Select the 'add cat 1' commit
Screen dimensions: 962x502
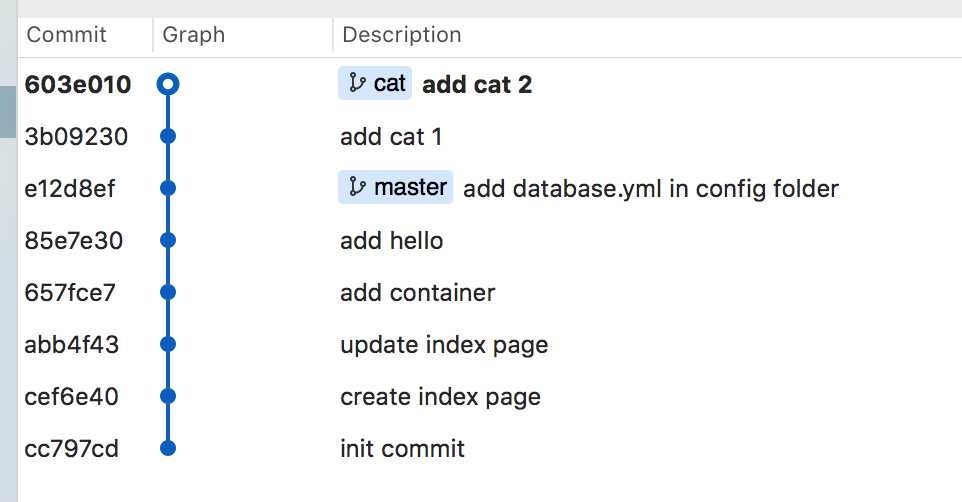point(391,137)
